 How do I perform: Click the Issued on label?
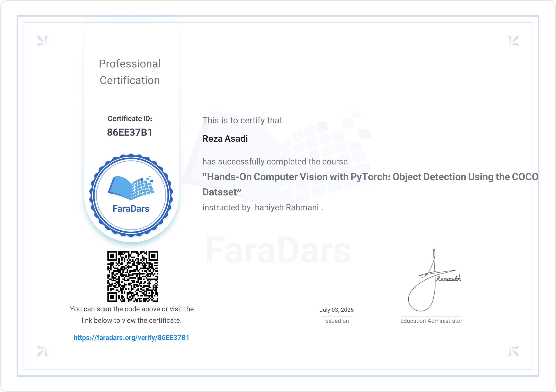point(336,321)
